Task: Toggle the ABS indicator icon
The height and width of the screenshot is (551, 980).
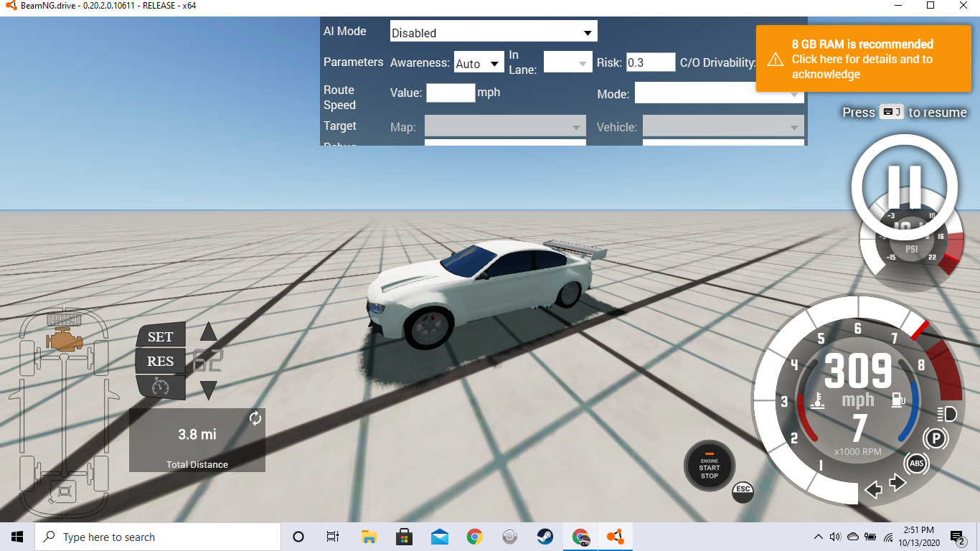Action: [916, 463]
